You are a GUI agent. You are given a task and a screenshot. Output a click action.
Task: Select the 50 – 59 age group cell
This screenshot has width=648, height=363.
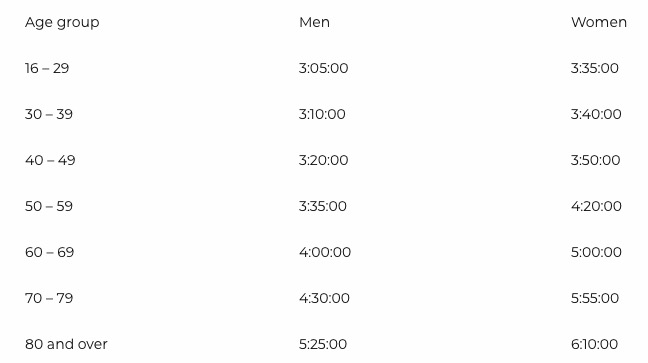pos(49,205)
